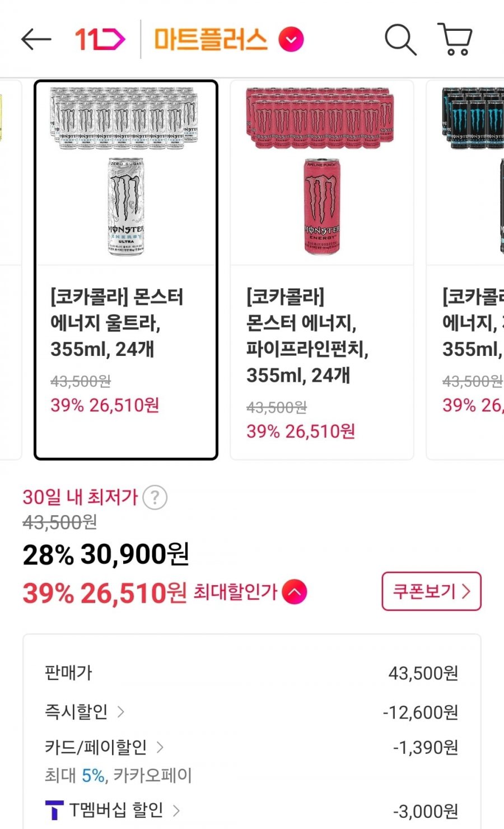Open 몬스터 에너지 울트라 product title
Screen dimensions: 504x829
116,323
